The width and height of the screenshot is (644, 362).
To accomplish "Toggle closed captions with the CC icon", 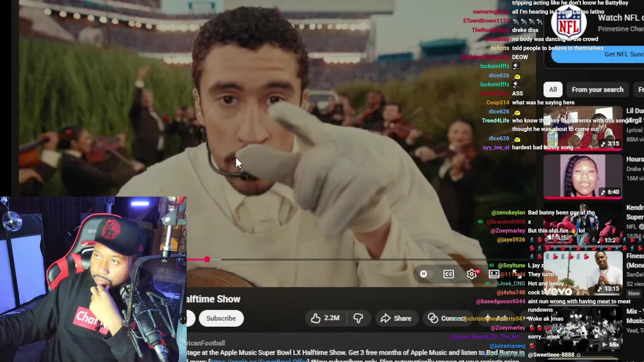I will [x=448, y=274].
